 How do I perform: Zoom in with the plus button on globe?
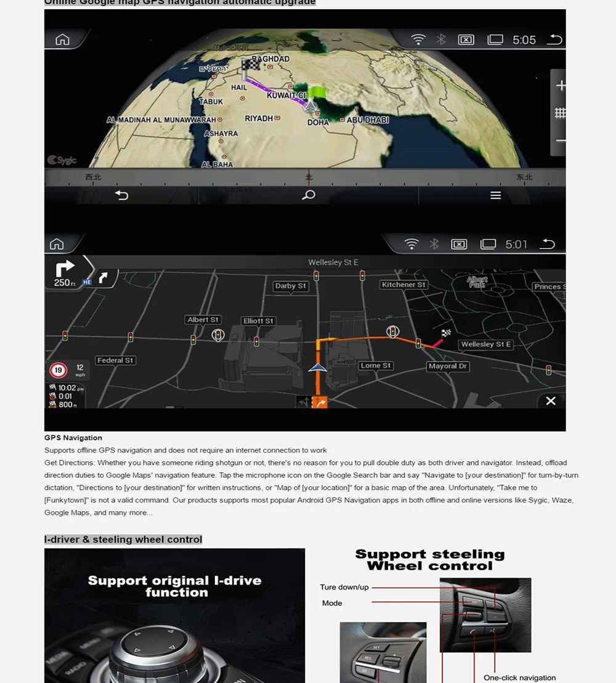[x=560, y=86]
